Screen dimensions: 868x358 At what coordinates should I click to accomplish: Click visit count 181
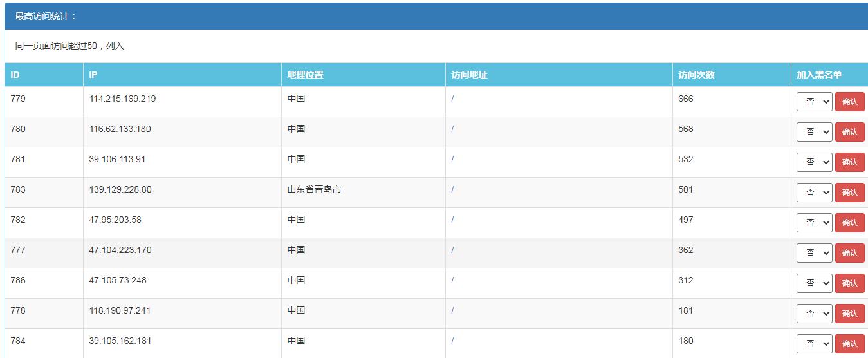pos(686,311)
